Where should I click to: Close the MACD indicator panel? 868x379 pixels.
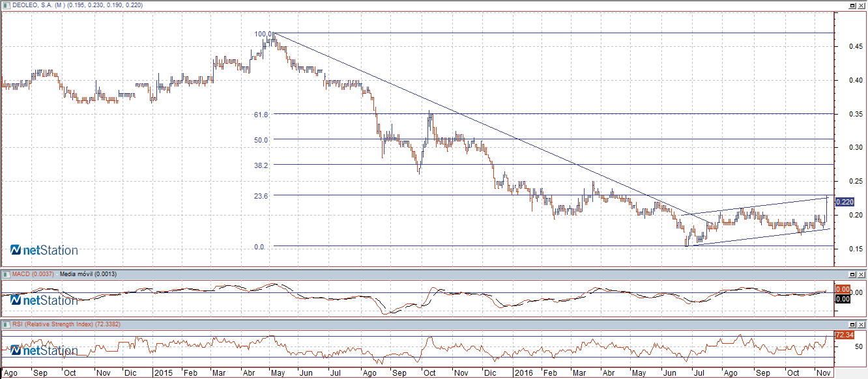click(861, 274)
